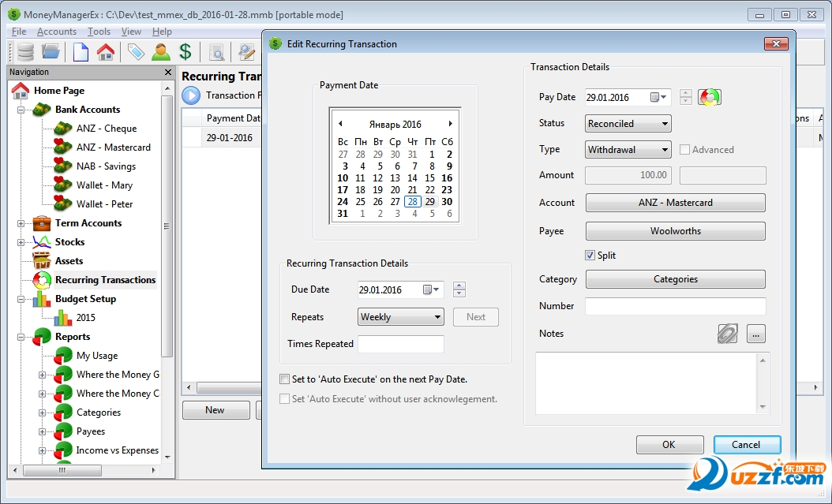Image resolution: width=832 pixels, height=504 pixels.
Task: Expand the Stocks tree node
Action: pyautogui.click(x=21, y=242)
